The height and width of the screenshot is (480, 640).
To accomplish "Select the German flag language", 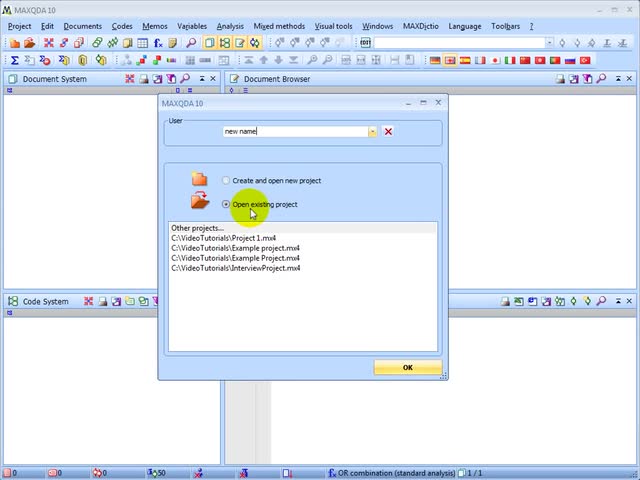I will point(435,60).
